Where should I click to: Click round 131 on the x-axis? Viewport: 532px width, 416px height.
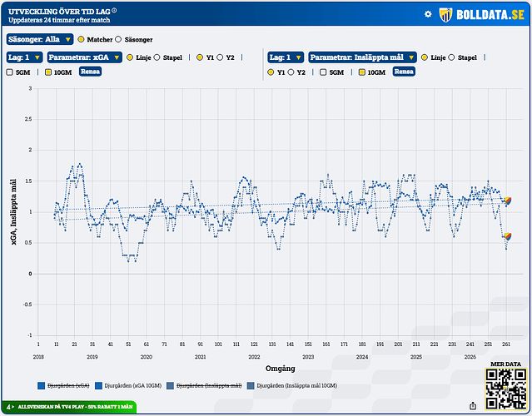pos(272,344)
